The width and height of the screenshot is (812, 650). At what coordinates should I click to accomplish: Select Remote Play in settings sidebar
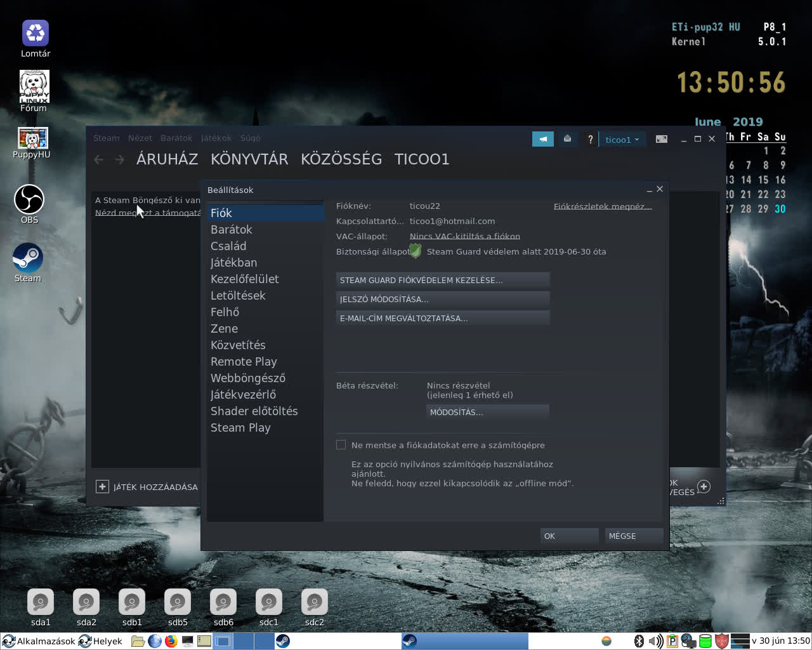click(x=265, y=361)
